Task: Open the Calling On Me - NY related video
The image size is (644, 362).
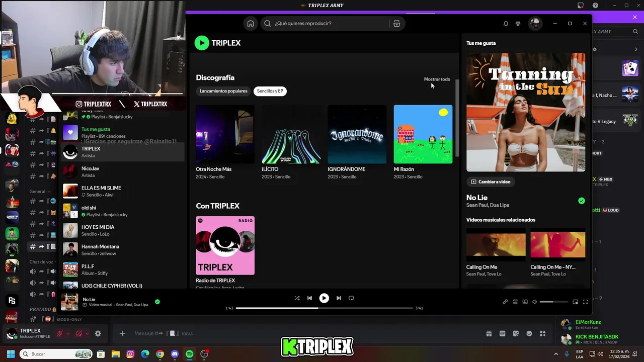Action: tap(557, 244)
